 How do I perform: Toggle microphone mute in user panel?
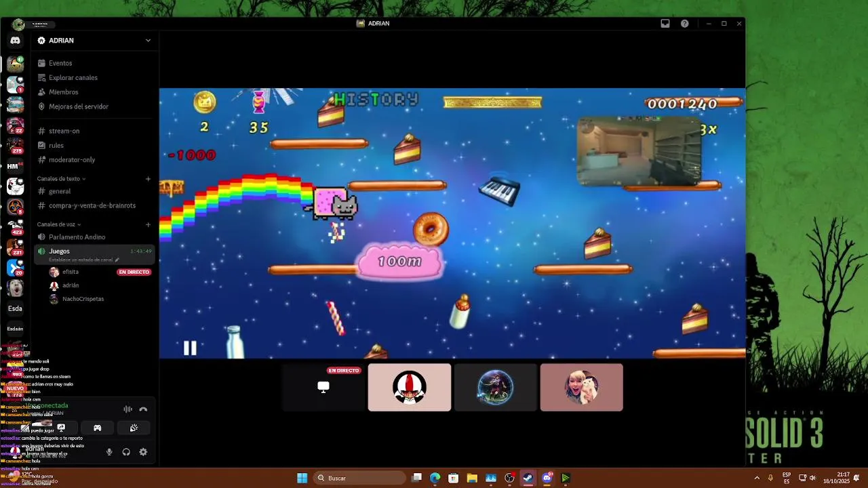click(109, 452)
